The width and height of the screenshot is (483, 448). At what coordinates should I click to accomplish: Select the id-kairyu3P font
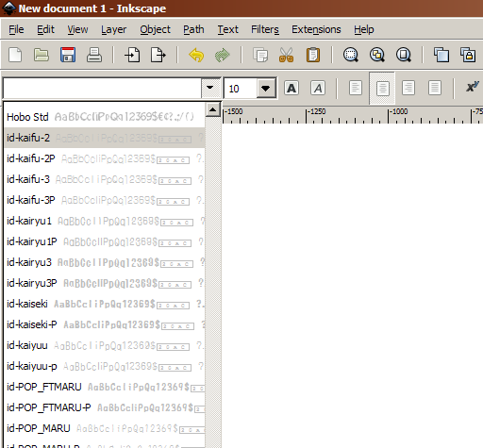105,283
